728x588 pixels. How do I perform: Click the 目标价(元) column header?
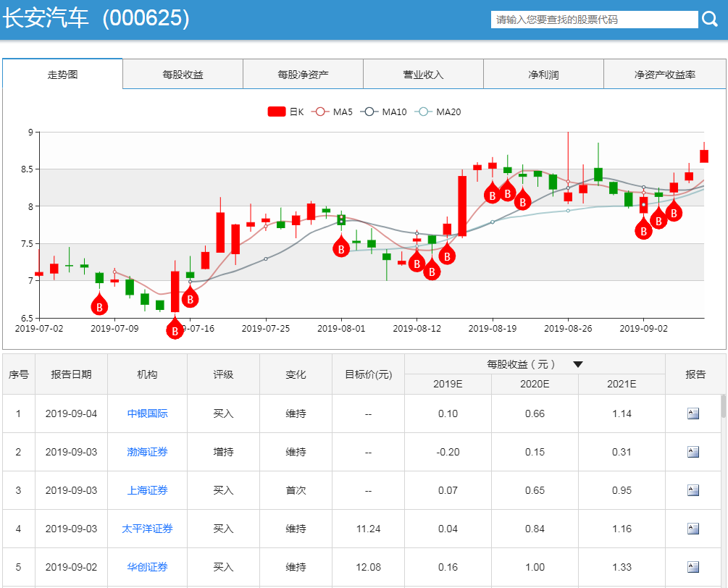[x=368, y=374]
